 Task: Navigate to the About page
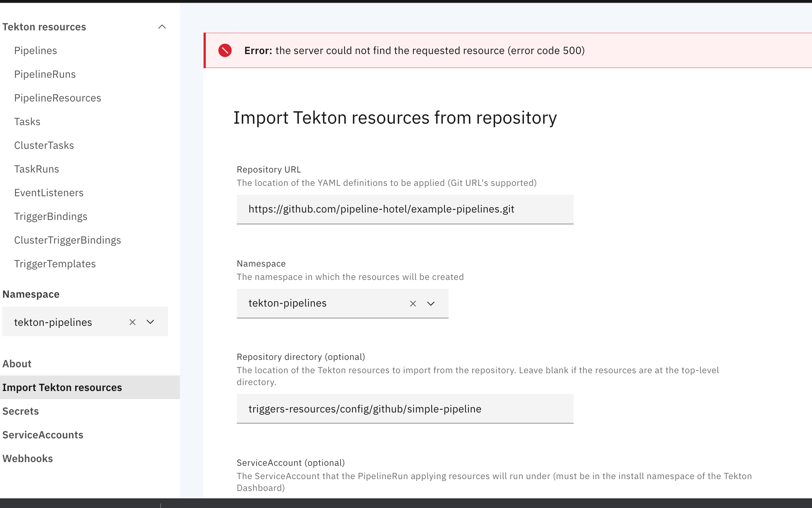point(17,364)
